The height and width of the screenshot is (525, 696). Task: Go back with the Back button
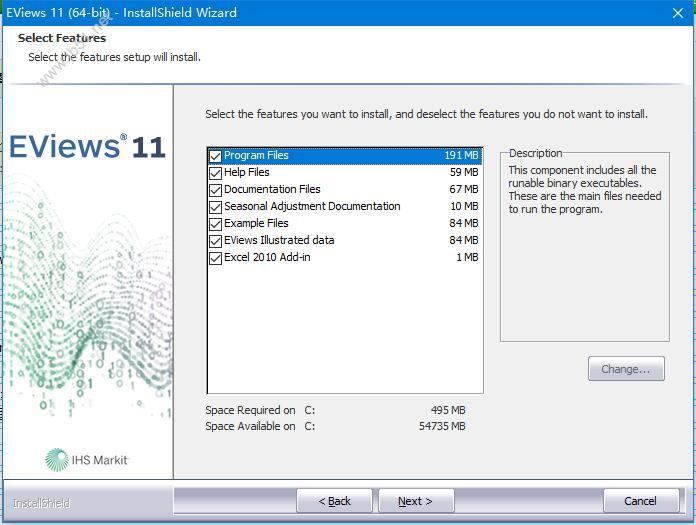point(334,501)
